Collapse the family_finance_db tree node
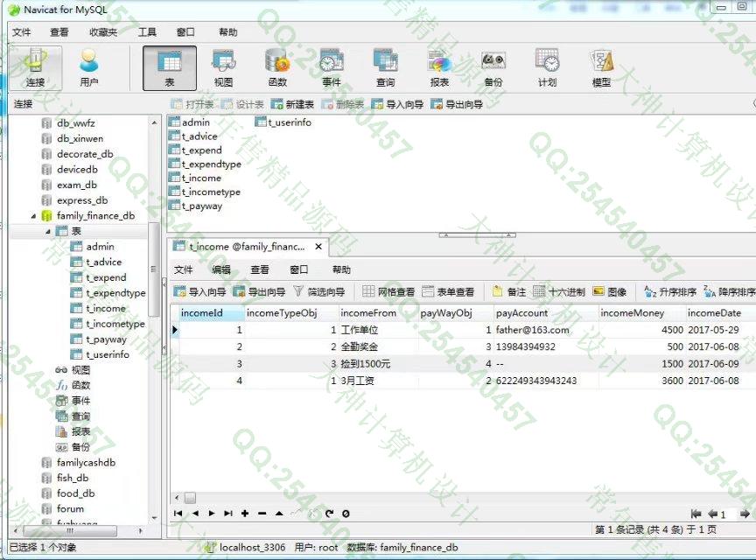Viewport: 756px width, 560px height. point(33,216)
